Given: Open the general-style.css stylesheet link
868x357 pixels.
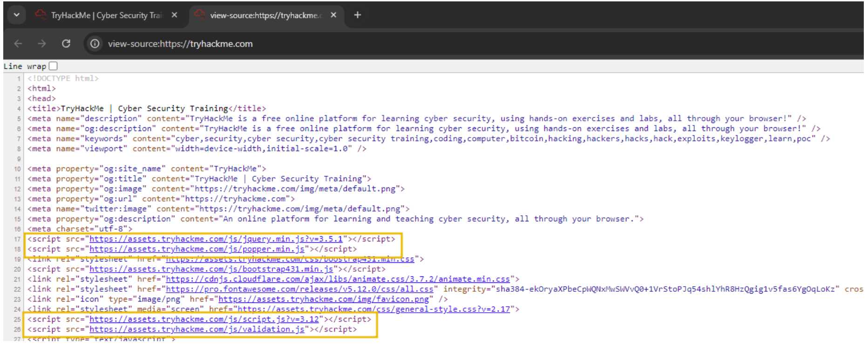Looking at the screenshot, I should (x=374, y=309).
